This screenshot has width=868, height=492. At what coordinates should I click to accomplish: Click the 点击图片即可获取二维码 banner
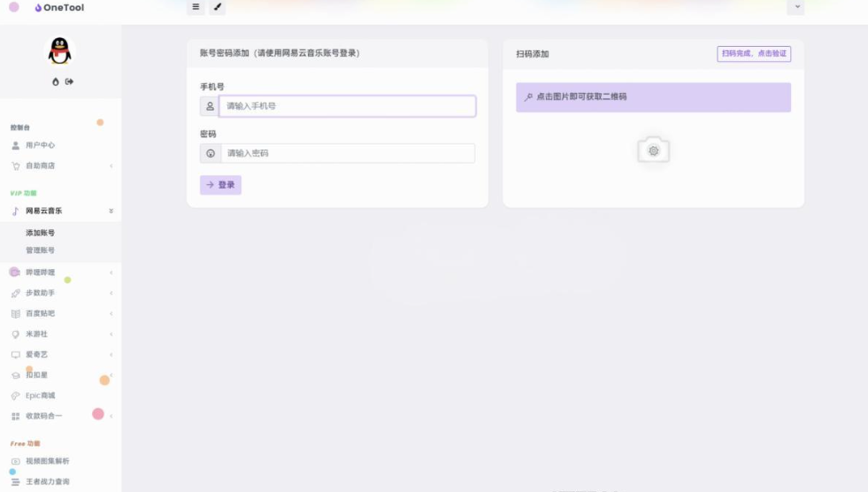(653, 97)
